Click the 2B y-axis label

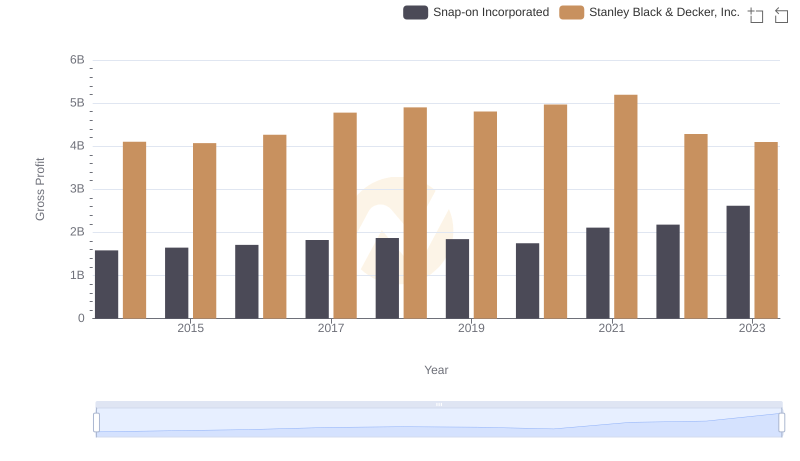[77, 232]
